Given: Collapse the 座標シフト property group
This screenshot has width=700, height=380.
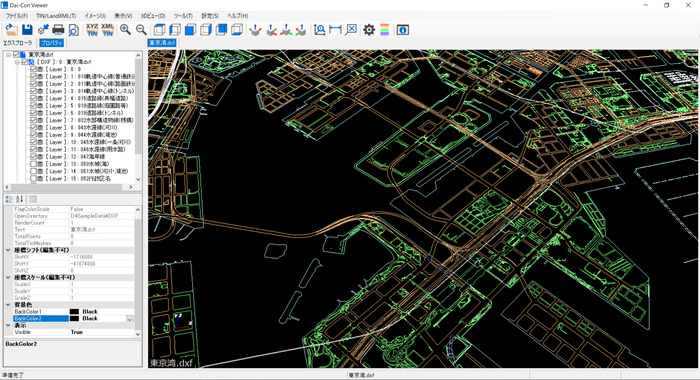Looking at the screenshot, I should pos(8,250).
